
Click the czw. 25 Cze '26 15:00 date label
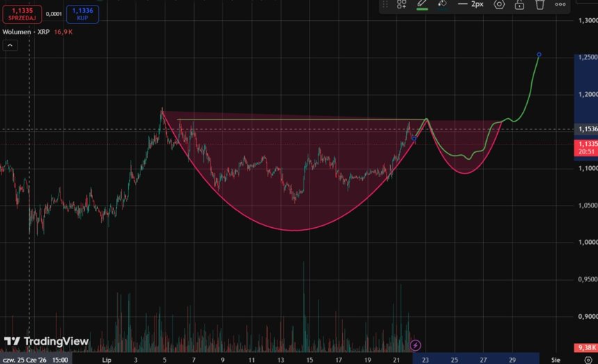[36, 360]
